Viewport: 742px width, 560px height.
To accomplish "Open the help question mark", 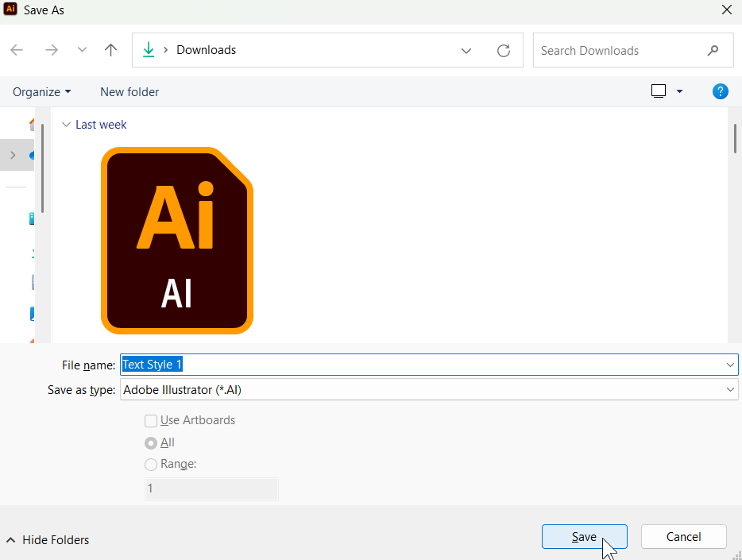I will [721, 91].
